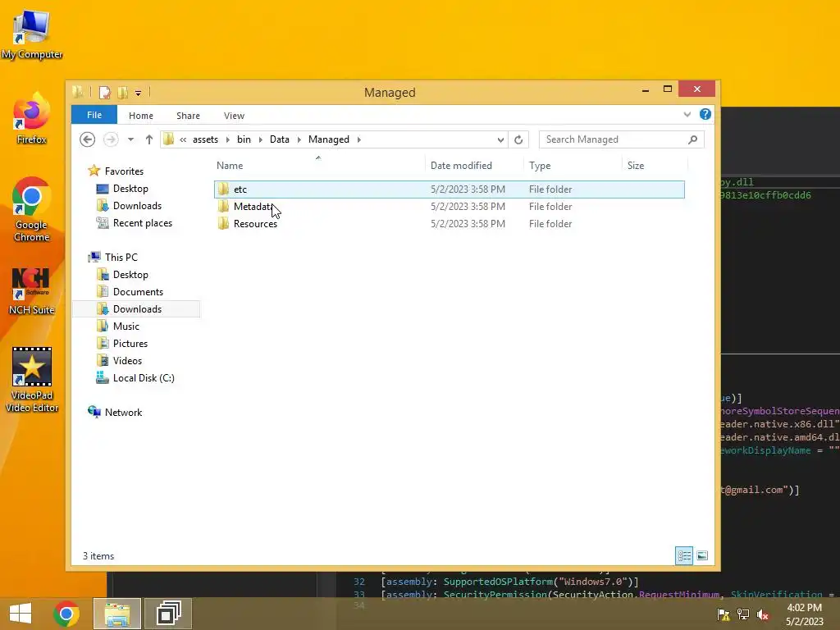This screenshot has width=840, height=630.
Task: Open Google Chrome desktop shortcut
Action: (x=32, y=209)
